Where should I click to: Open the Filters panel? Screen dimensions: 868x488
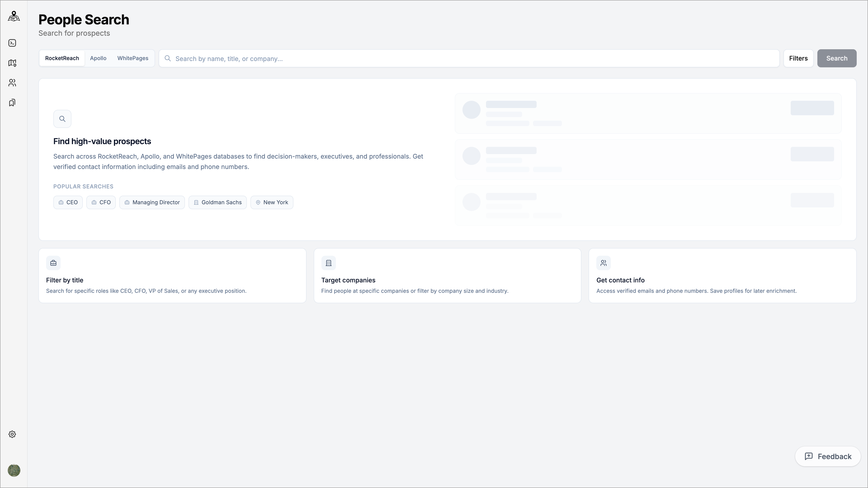(x=798, y=58)
